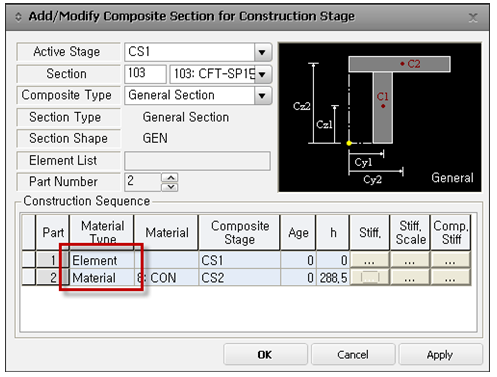
Task: Select row header for part 2
Action: (x=29, y=277)
